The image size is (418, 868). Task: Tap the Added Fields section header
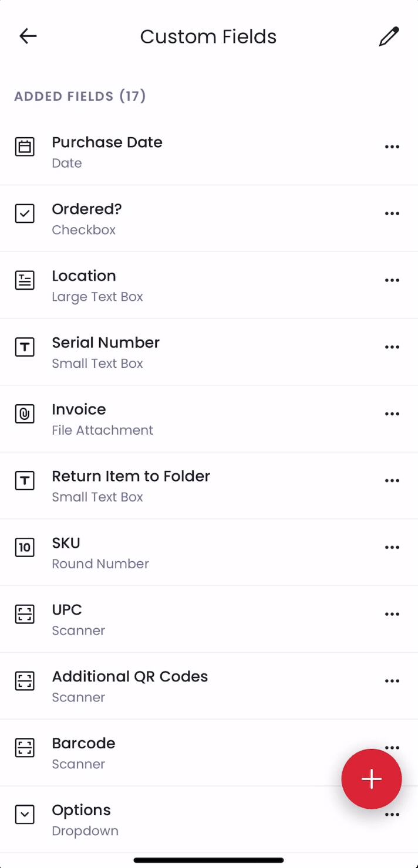point(80,96)
